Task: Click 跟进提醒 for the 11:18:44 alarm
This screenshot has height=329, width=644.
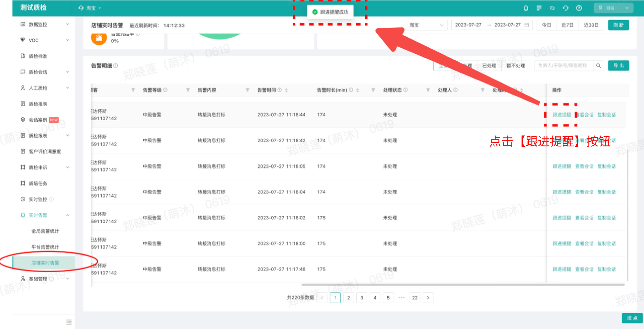Action: [562, 115]
